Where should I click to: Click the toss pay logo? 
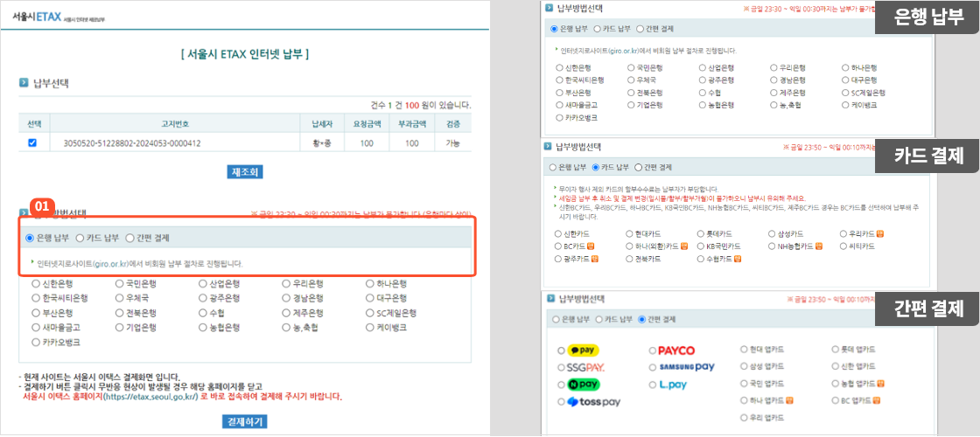[593, 401]
